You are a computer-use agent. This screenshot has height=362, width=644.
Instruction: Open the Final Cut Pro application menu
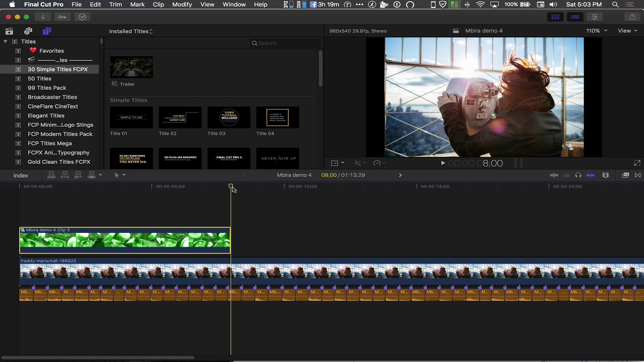[44, 5]
